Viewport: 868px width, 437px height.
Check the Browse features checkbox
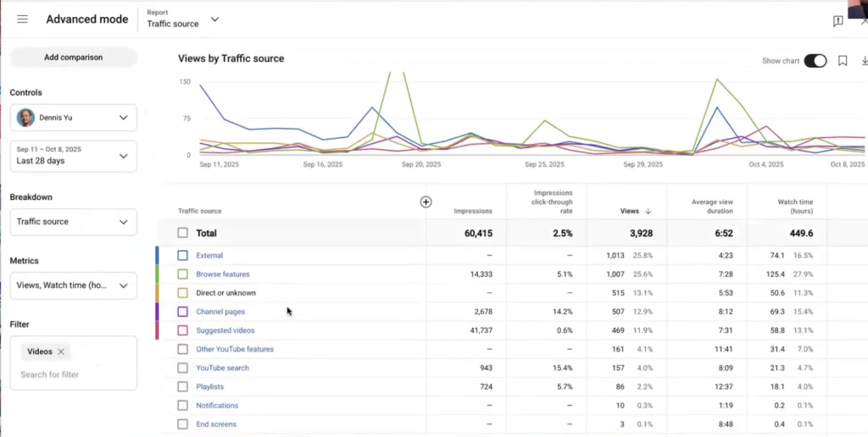[183, 274]
